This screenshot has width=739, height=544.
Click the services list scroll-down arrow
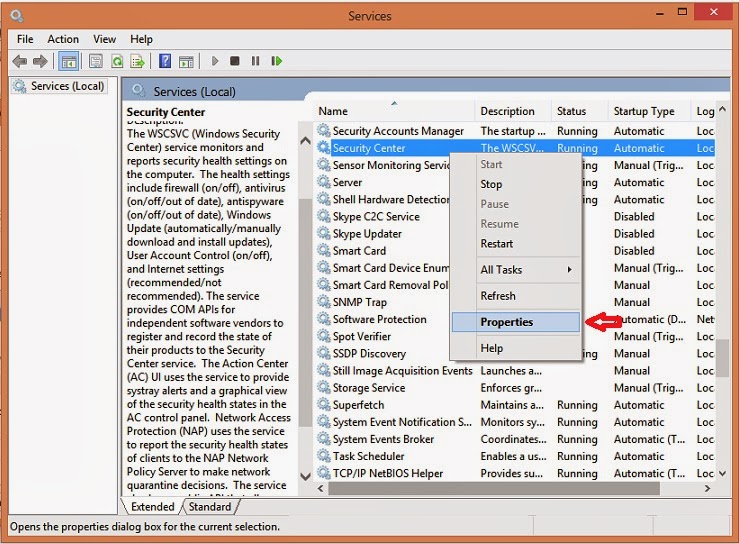coord(723,473)
